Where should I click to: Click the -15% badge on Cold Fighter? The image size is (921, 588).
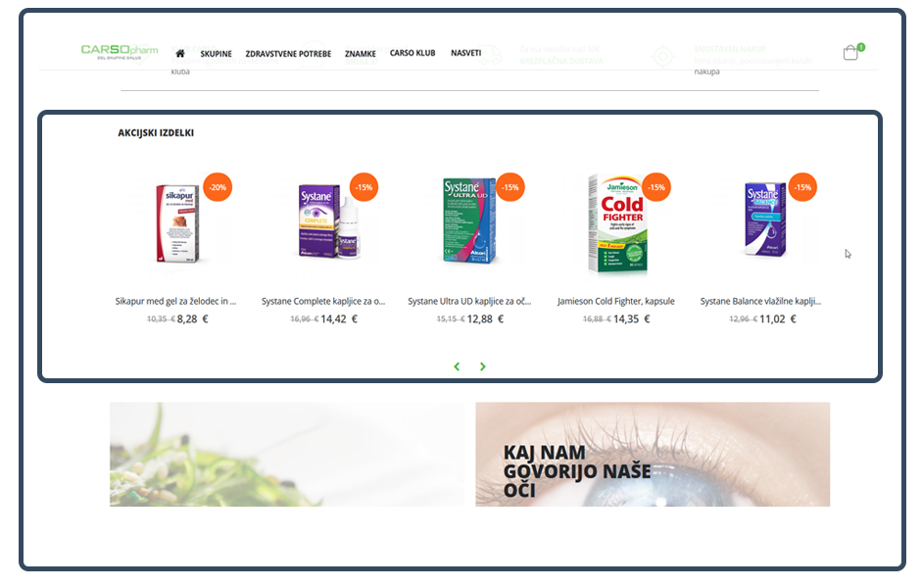[x=656, y=187]
